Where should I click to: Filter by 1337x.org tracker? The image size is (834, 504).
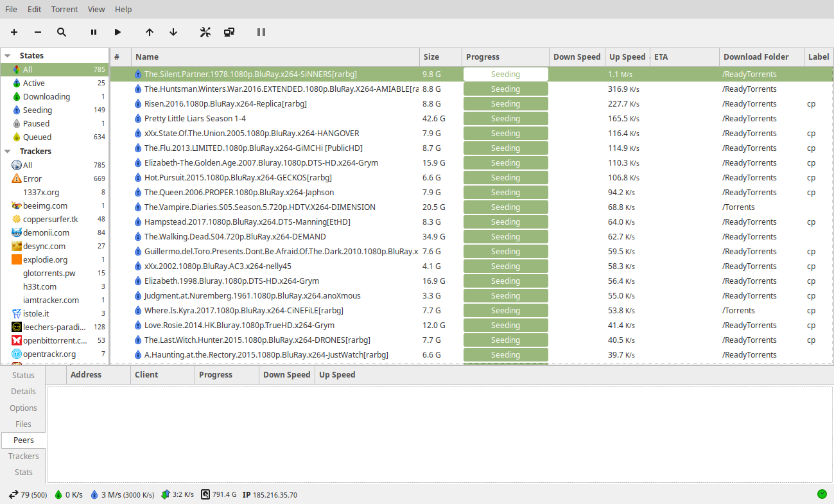(x=55, y=192)
